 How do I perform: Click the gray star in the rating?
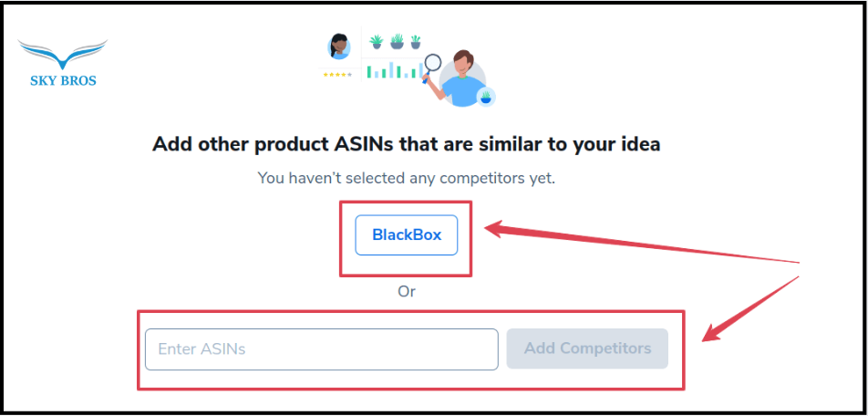(x=348, y=74)
